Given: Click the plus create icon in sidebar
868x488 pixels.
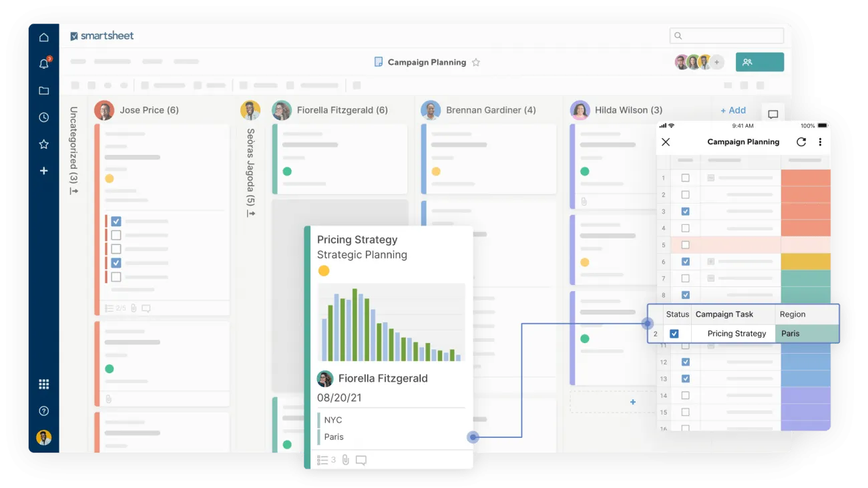Looking at the screenshot, I should [44, 171].
